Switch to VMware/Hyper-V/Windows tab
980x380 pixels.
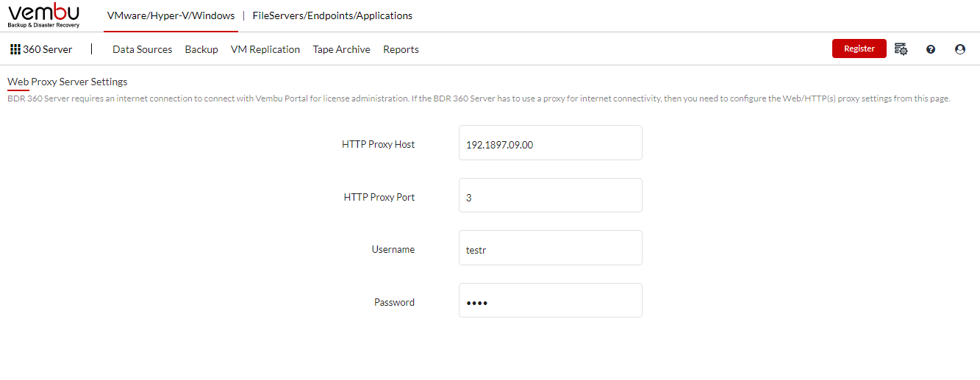[171, 15]
